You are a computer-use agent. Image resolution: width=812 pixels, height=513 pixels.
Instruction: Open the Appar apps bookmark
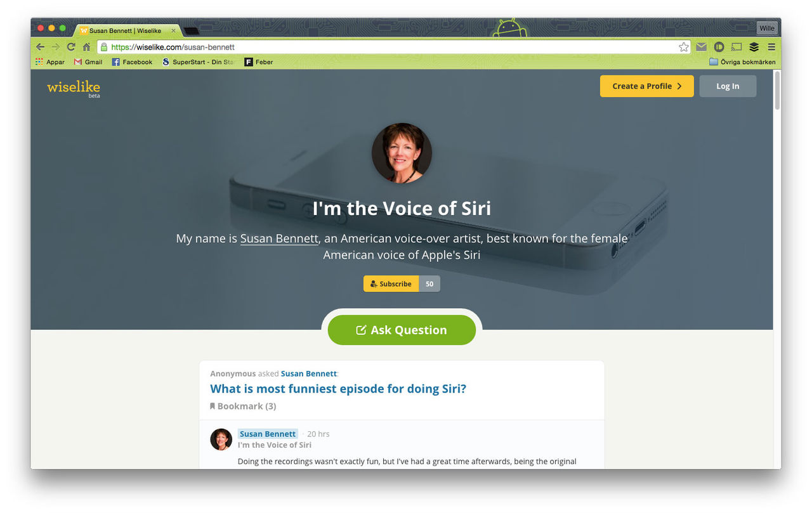50,62
